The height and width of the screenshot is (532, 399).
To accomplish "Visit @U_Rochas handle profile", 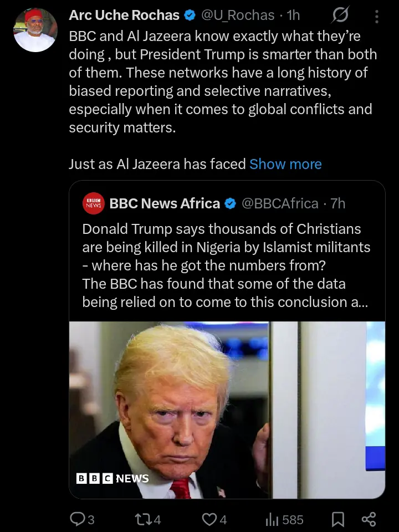I will point(237,16).
